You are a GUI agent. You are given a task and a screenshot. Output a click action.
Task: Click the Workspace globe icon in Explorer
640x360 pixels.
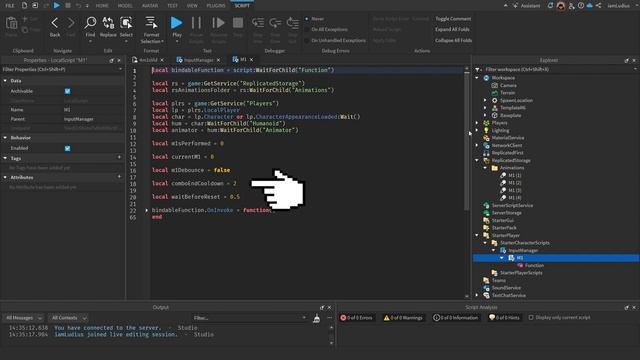[x=487, y=78]
